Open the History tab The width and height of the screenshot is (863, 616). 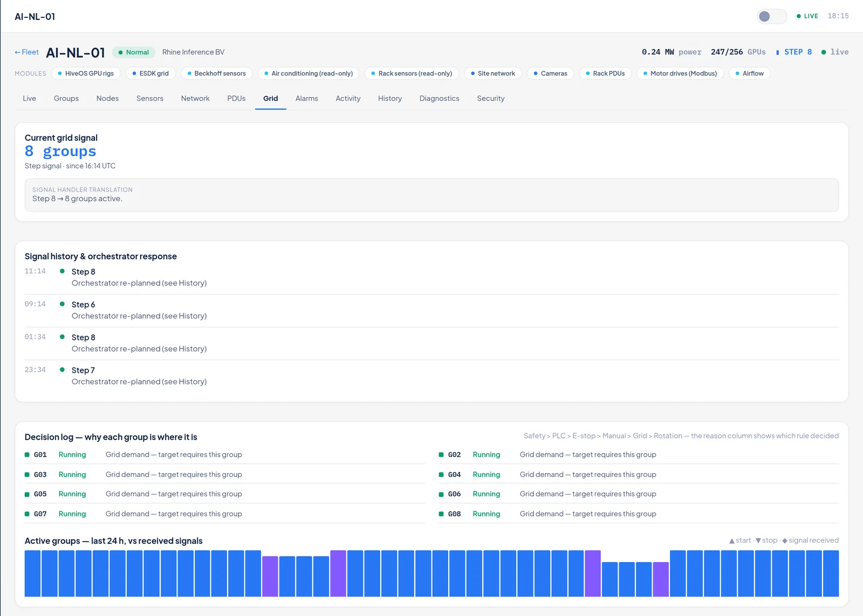coord(390,98)
